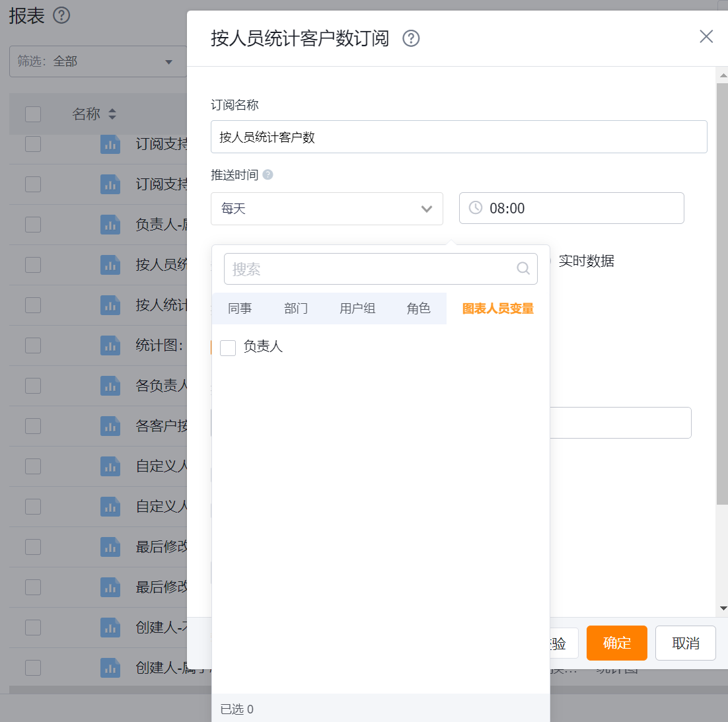Click the chart icon on the 统计图 report row
Image resolution: width=728 pixels, height=722 pixels.
click(110, 345)
